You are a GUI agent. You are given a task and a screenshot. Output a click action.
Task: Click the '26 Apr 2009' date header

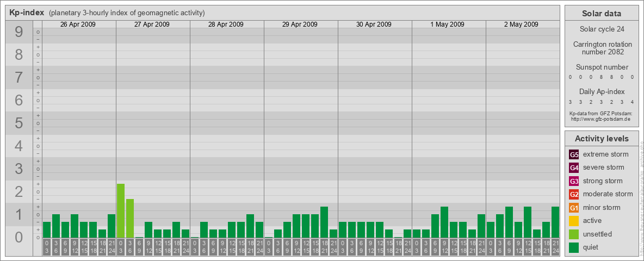tap(78, 24)
